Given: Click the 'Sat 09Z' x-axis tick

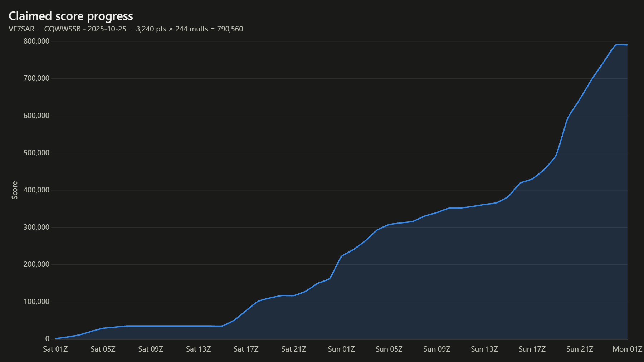Looking at the screenshot, I should point(151,349).
